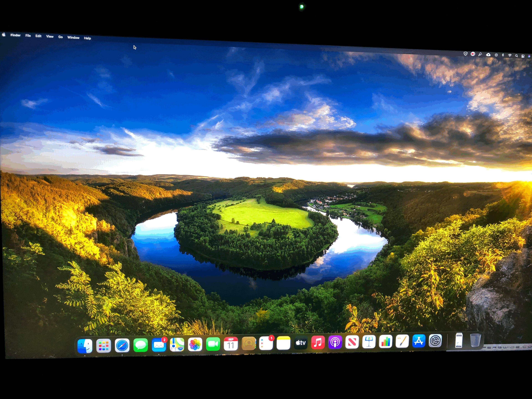Screen dimensions: 532x399
Task: Open the View menu
Action: pyautogui.click(x=50, y=36)
